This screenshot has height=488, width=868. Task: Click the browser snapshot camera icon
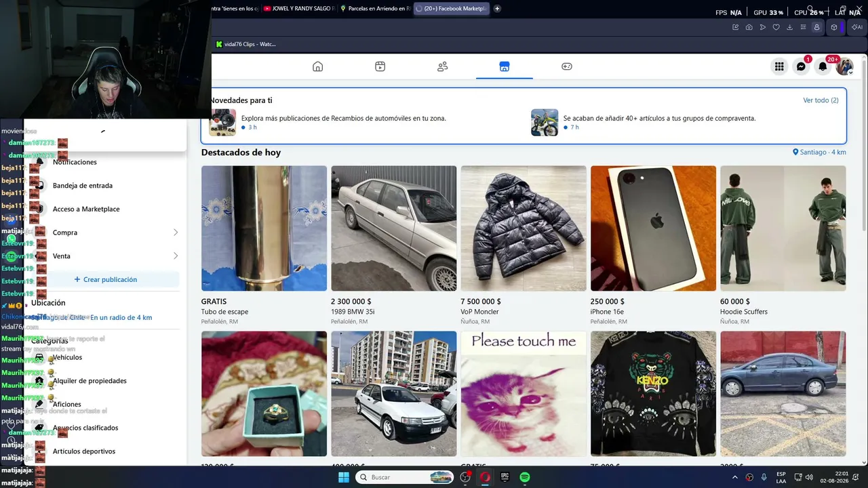click(x=749, y=27)
